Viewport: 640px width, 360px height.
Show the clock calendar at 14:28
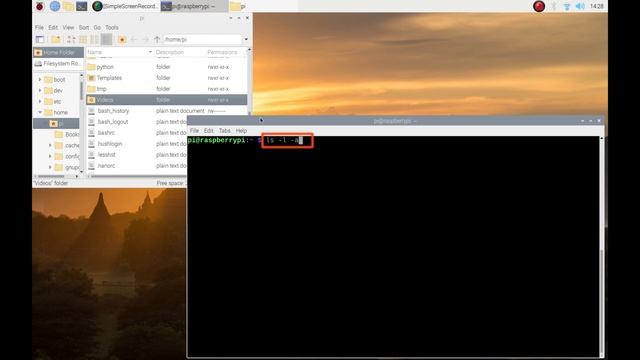(x=597, y=6)
